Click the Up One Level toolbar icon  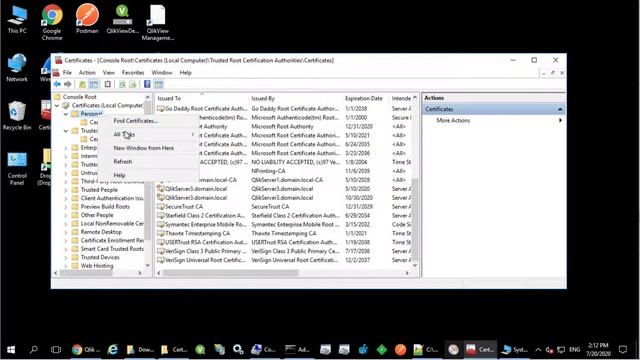[x=82, y=84]
